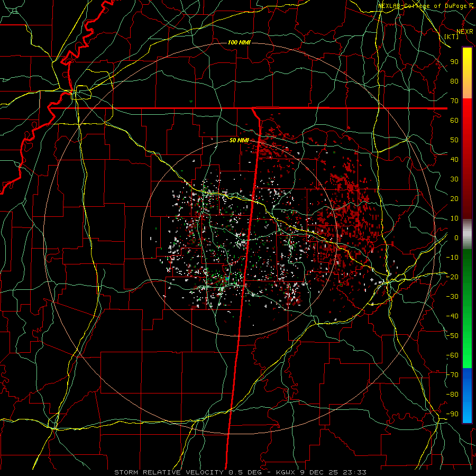The width and height of the screenshot is (476, 476).
Task: Click the 0 value on the color scale
Action: (x=456, y=237)
